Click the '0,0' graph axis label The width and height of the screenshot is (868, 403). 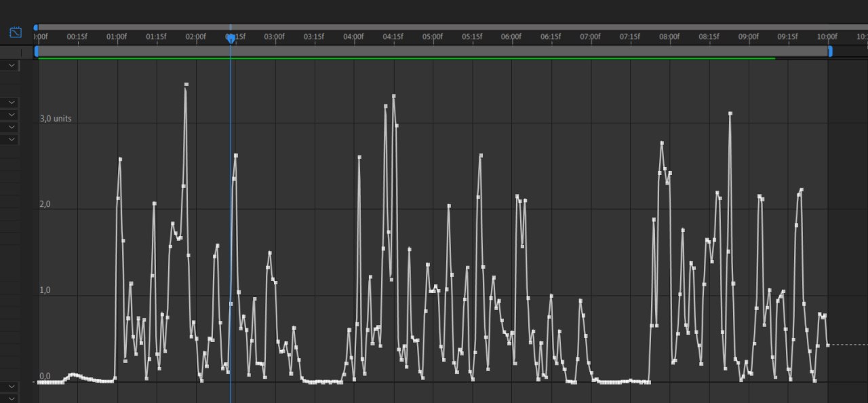(45, 377)
